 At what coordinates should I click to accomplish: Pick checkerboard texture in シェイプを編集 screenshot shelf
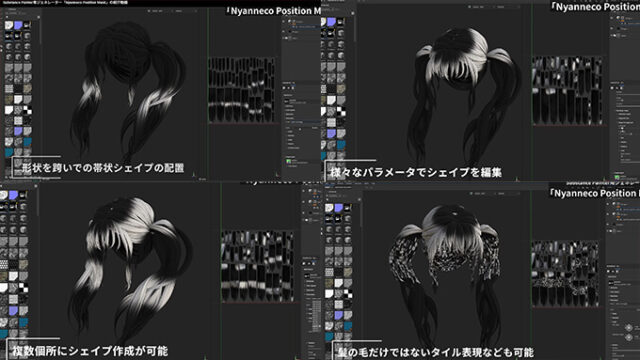pyautogui.click(x=341, y=111)
